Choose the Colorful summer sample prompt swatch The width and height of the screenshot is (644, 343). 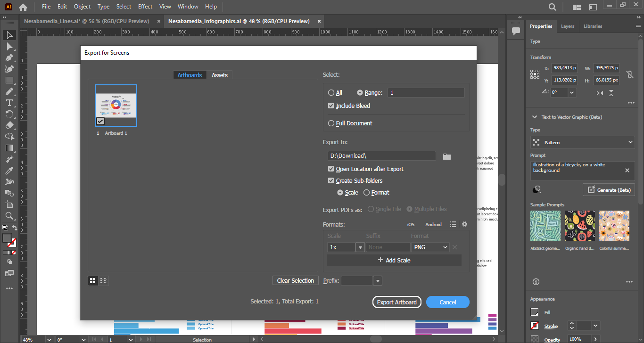pyautogui.click(x=614, y=226)
